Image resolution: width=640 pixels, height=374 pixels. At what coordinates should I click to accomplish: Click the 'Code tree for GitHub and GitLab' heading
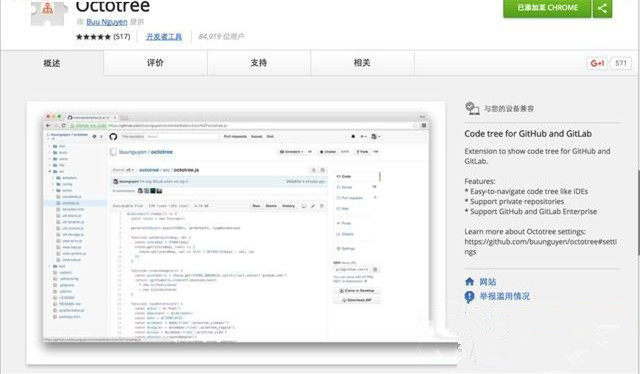click(x=528, y=134)
